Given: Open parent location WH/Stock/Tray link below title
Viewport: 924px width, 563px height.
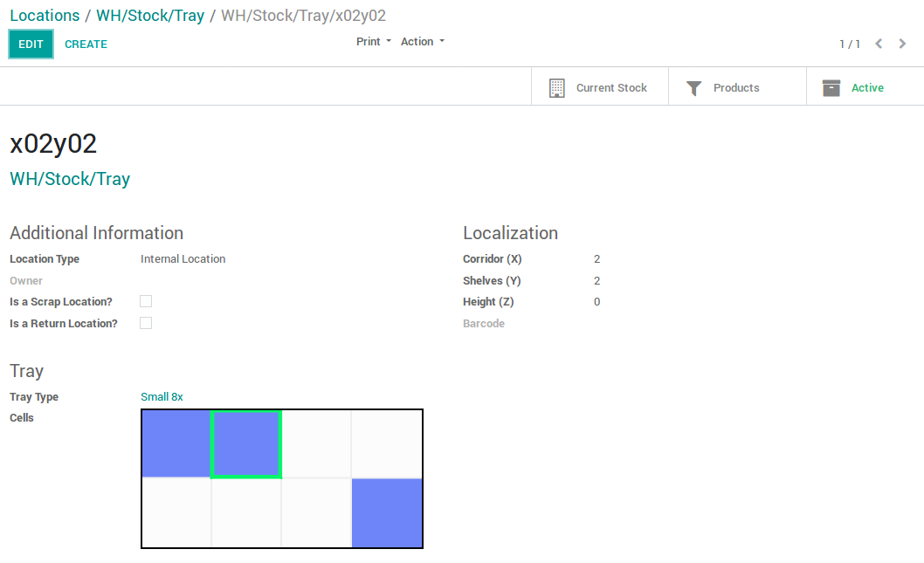Looking at the screenshot, I should (x=70, y=179).
